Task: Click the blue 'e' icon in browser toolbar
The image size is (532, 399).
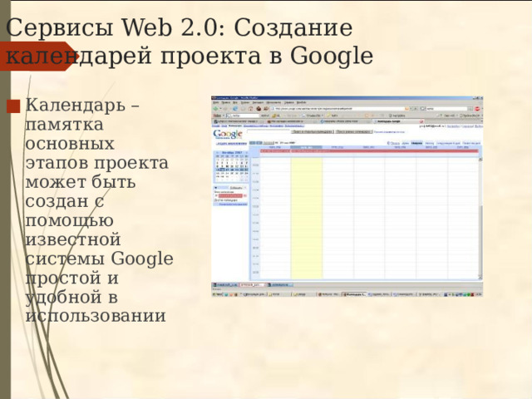Action: pyautogui.click(x=235, y=109)
